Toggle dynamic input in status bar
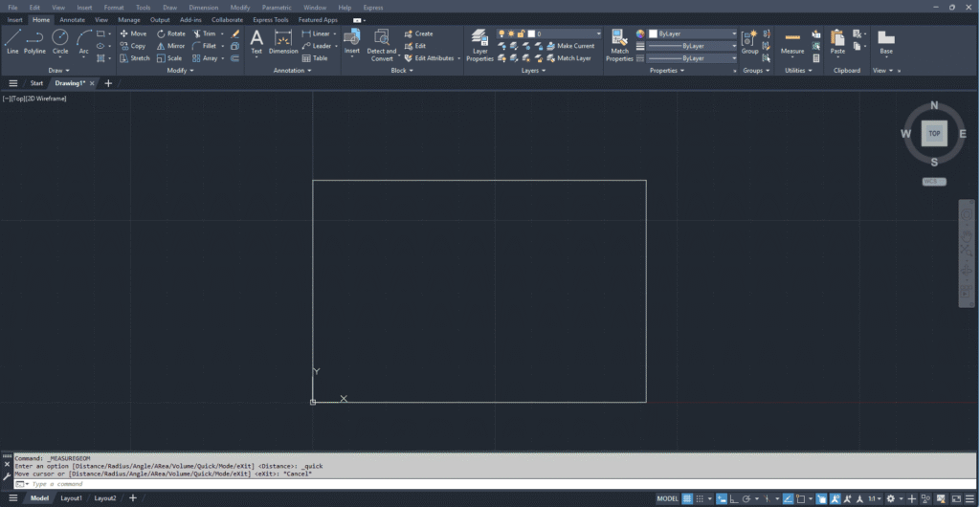980x507 pixels. [x=722, y=499]
